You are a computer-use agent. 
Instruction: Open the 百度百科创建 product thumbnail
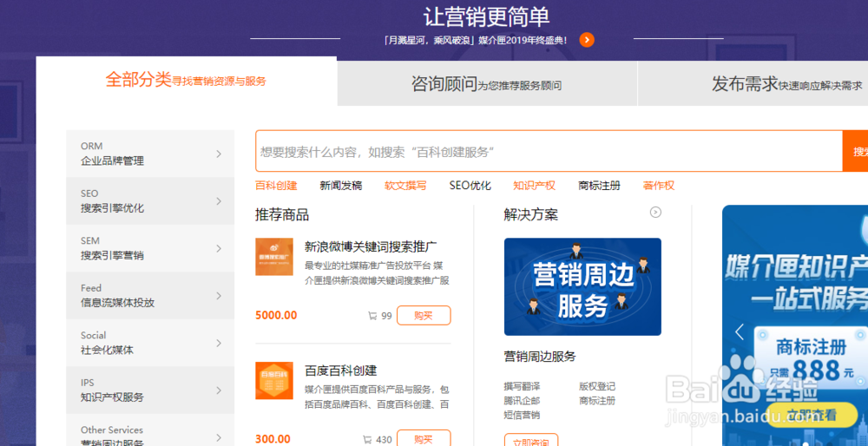coord(274,381)
